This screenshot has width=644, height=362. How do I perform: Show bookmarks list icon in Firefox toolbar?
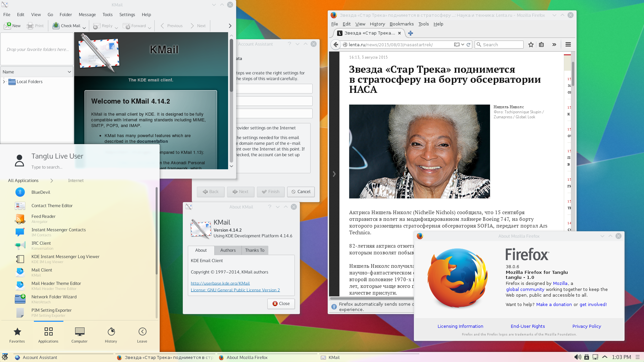pyautogui.click(x=541, y=45)
